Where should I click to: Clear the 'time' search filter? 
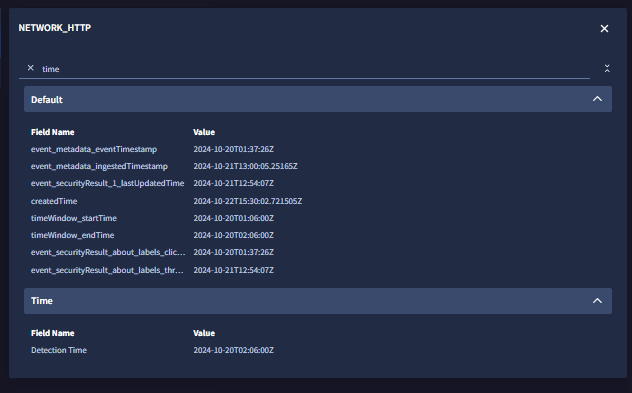coord(31,68)
